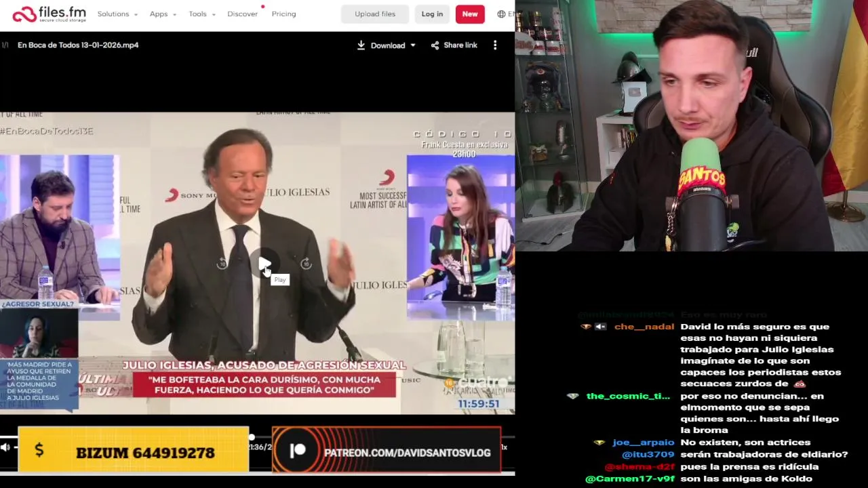Viewport: 868px width, 488px height.
Task: Open playback speed 1x control
Action: point(504,447)
